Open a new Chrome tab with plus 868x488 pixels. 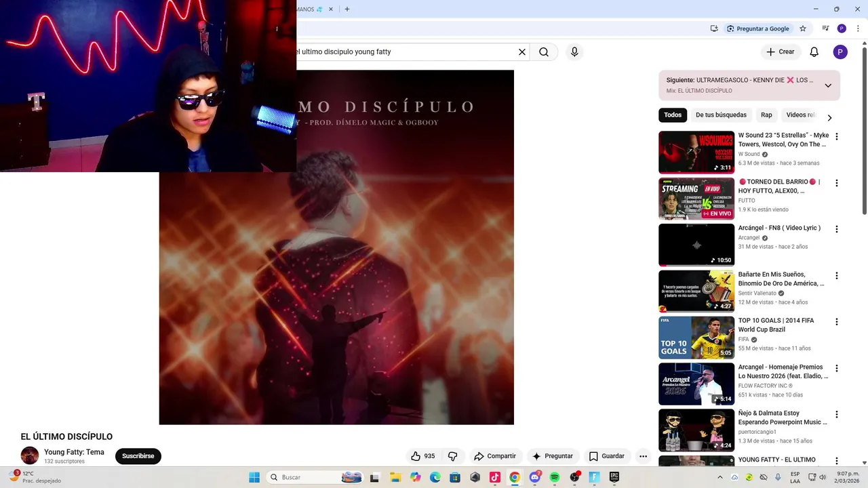[x=347, y=9]
